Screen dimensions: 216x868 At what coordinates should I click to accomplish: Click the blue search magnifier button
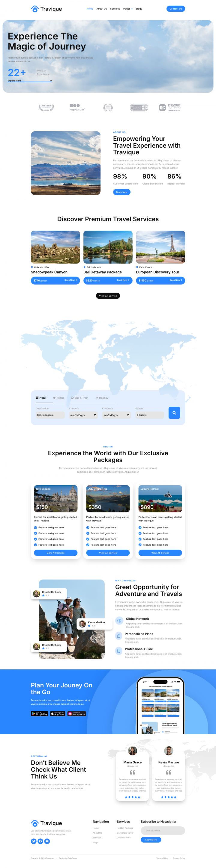click(174, 413)
